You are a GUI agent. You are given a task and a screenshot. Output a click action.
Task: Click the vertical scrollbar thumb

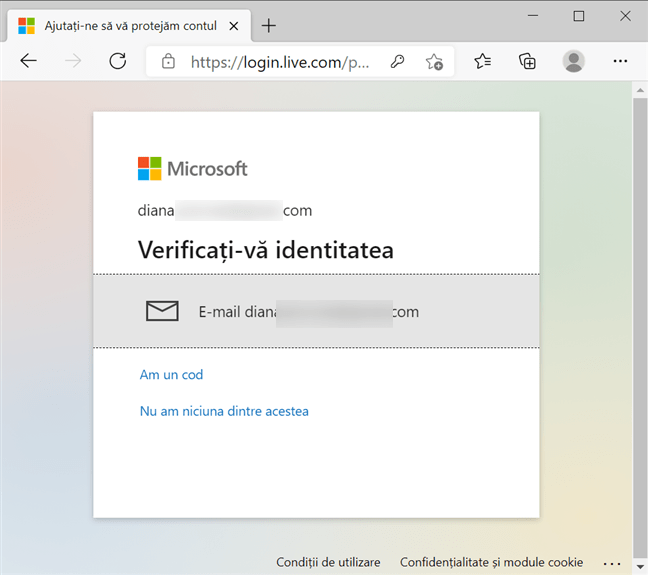click(x=640, y=328)
